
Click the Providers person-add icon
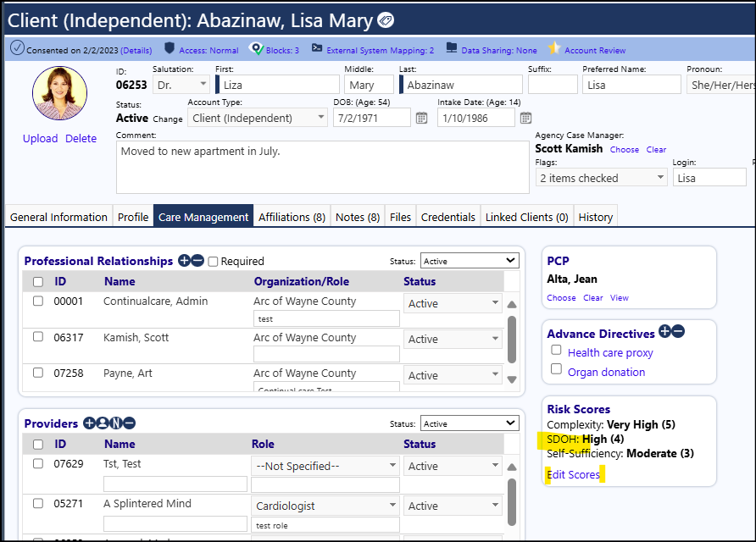[x=103, y=423]
